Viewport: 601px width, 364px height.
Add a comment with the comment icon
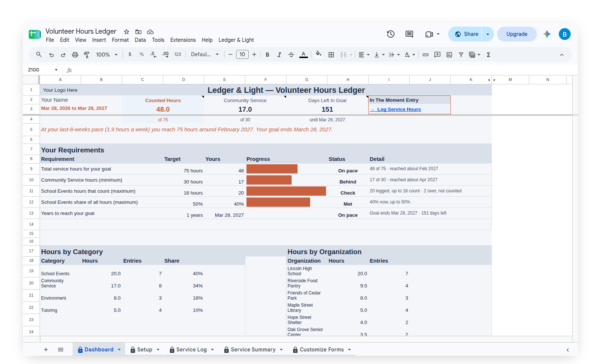click(x=437, y=55)
